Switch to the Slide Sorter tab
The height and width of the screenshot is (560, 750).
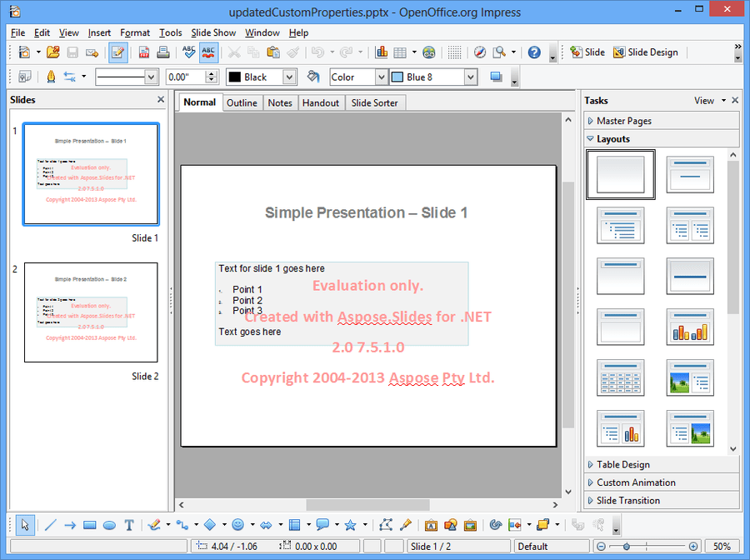[x=374, y=102]
